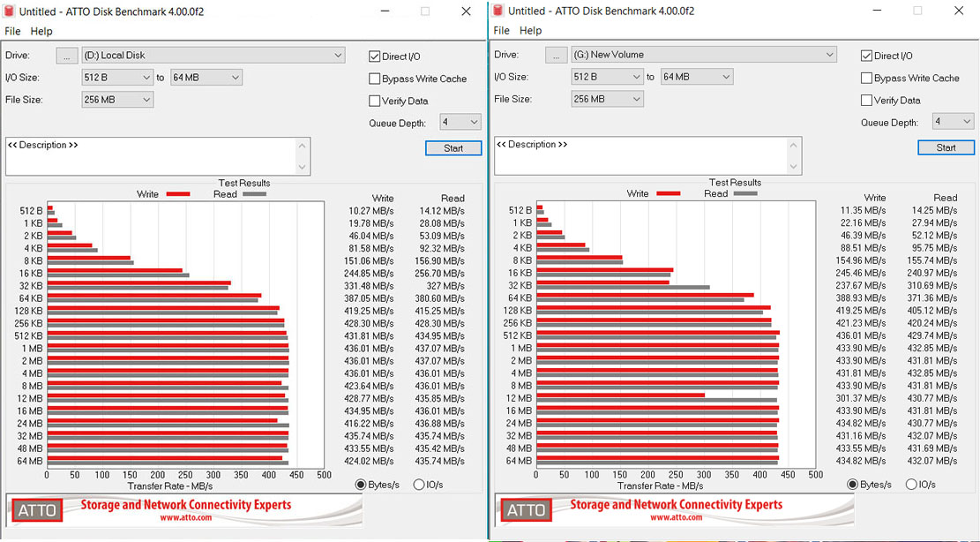
Task: Open 512 B I/O size dropdown in left window
Action: (117, 78)
